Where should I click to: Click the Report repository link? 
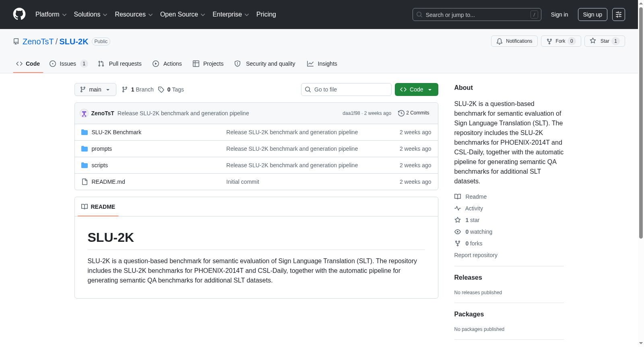click(x=476, y=255)
